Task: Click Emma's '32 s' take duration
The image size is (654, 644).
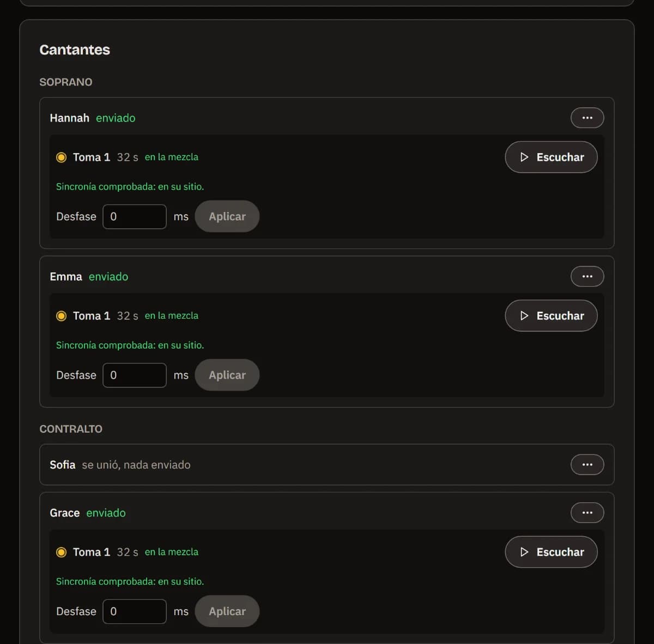Action: 128,315
